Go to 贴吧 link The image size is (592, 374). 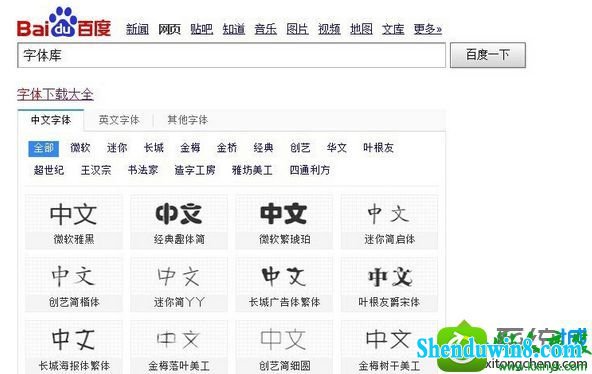202,29
